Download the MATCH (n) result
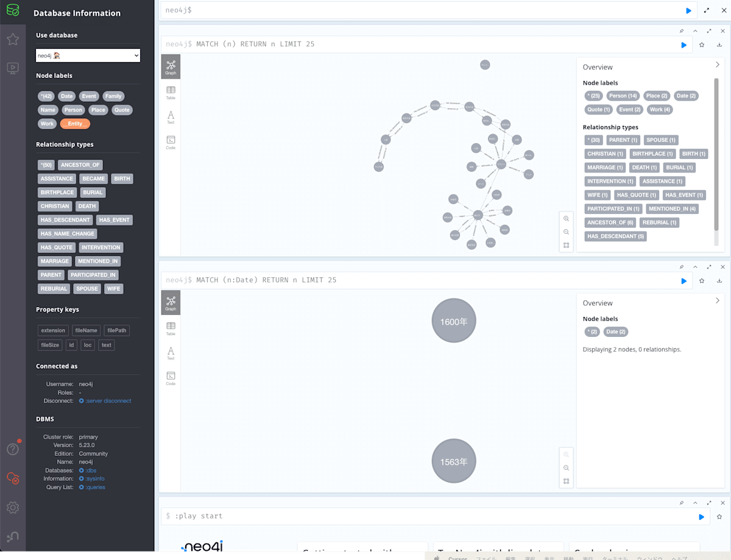Image resolution: width=731 pixels, height=560 pixels. 719,44
